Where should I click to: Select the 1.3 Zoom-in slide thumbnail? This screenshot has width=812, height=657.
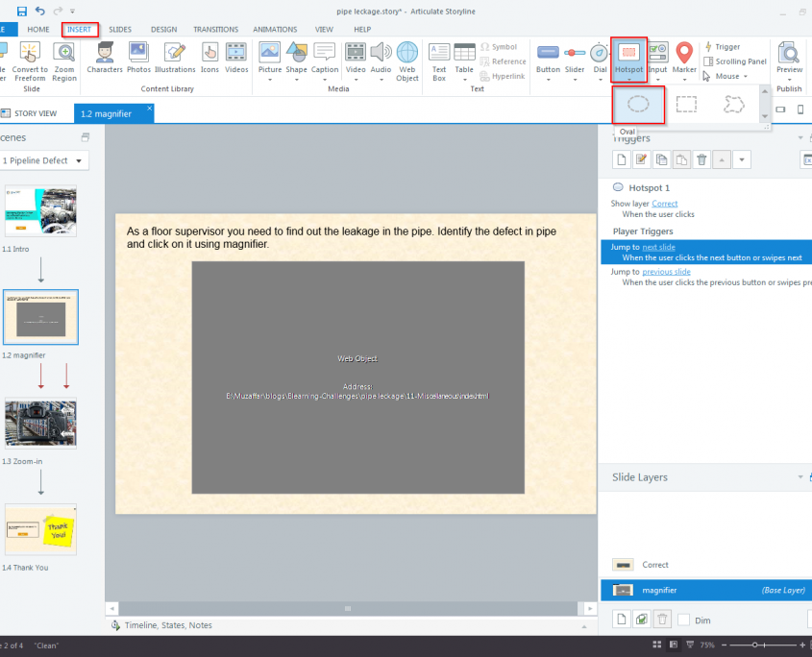[x=40, y=425]
